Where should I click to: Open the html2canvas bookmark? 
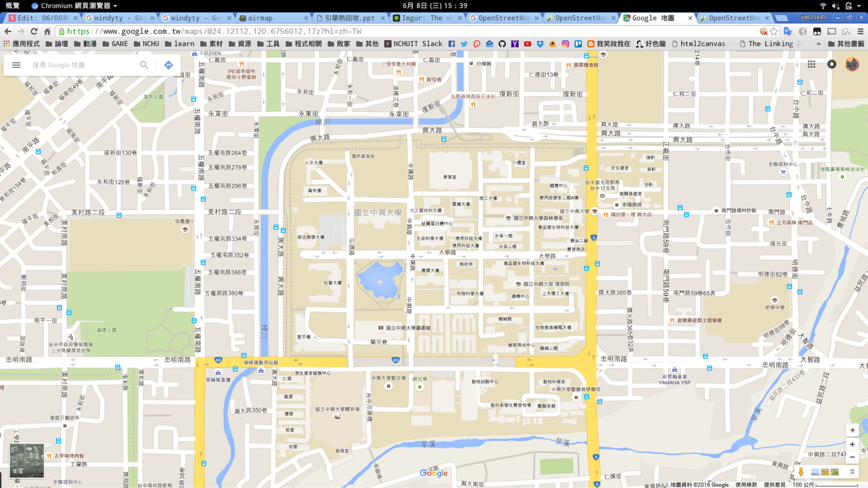click(699, 44)
